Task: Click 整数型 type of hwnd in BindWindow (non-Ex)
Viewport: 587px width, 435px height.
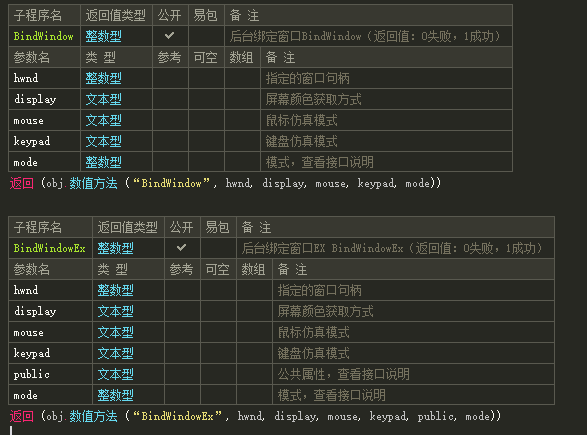Action: (x=104, y=78)
